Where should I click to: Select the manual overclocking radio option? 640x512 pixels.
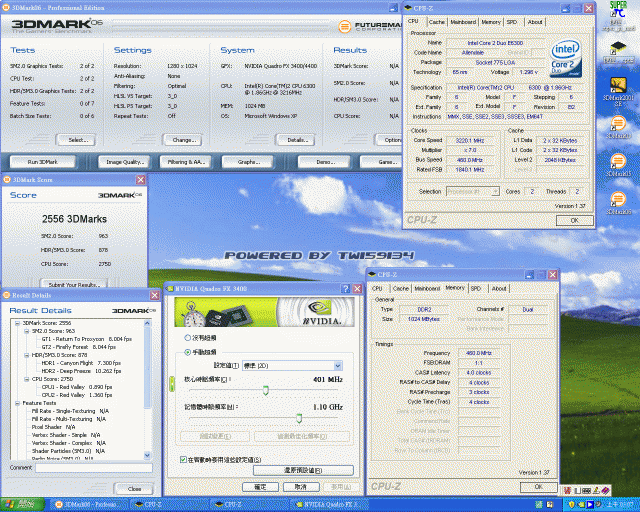(187, 352)
